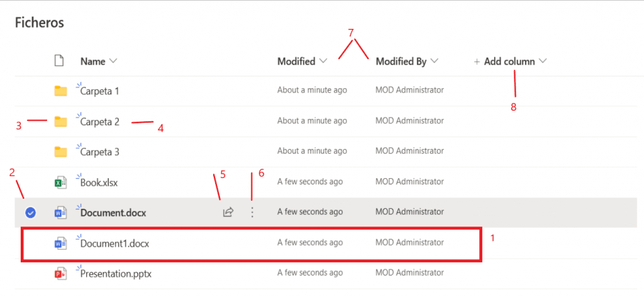Open the three-dot actions menu for Document.docx
This screenshot has width=644, height=297.
click(252, 212)
